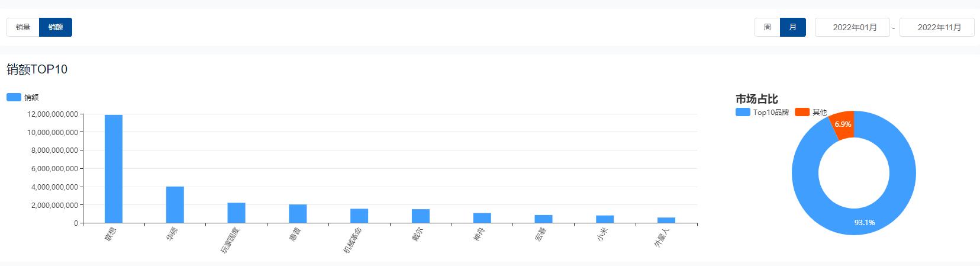Toggle the 其他 legend entry
This screenshot has height=266, width=980.
pos(811,113)
